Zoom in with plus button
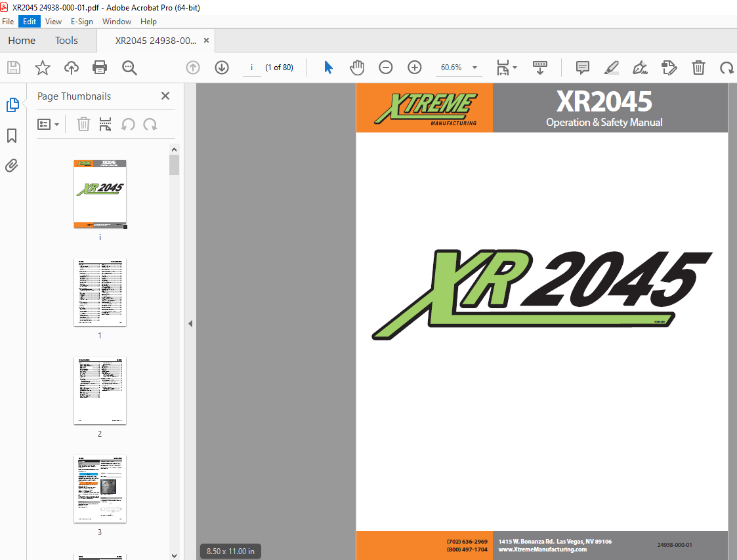This screenshot has width=737, height=560. (x=415, y=68)
